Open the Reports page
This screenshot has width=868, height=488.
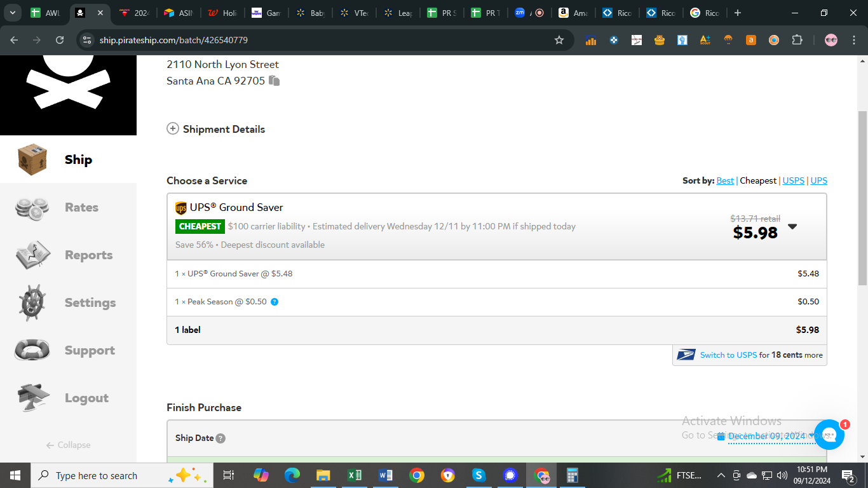[68, 255]
